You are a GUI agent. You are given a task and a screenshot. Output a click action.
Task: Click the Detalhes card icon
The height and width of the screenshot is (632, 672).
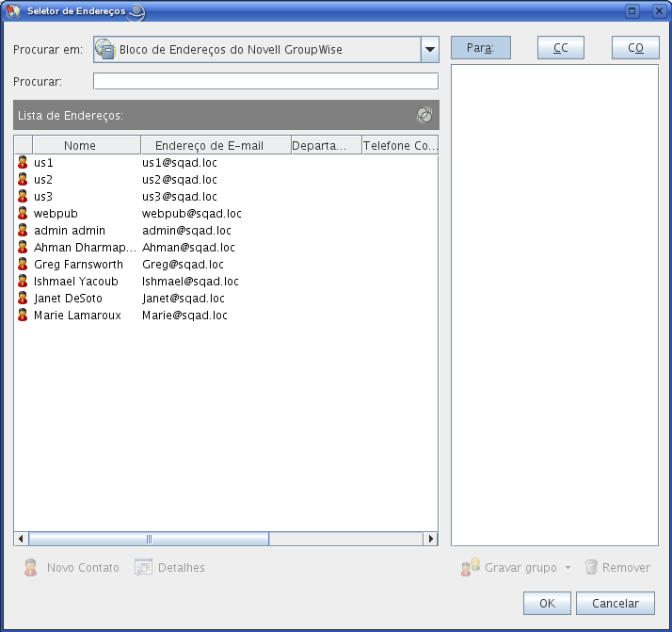coord(144,567)
